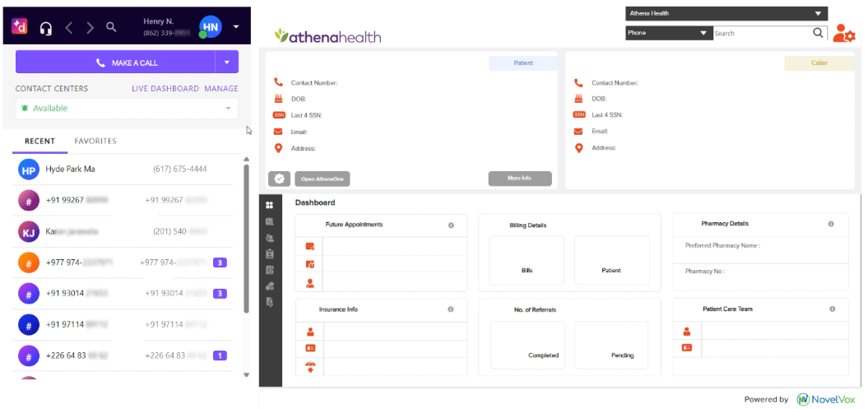Screen dimensions: 868x409
Task: Open the Dashboard sidebar grid icon
Action: pos(270,206)
